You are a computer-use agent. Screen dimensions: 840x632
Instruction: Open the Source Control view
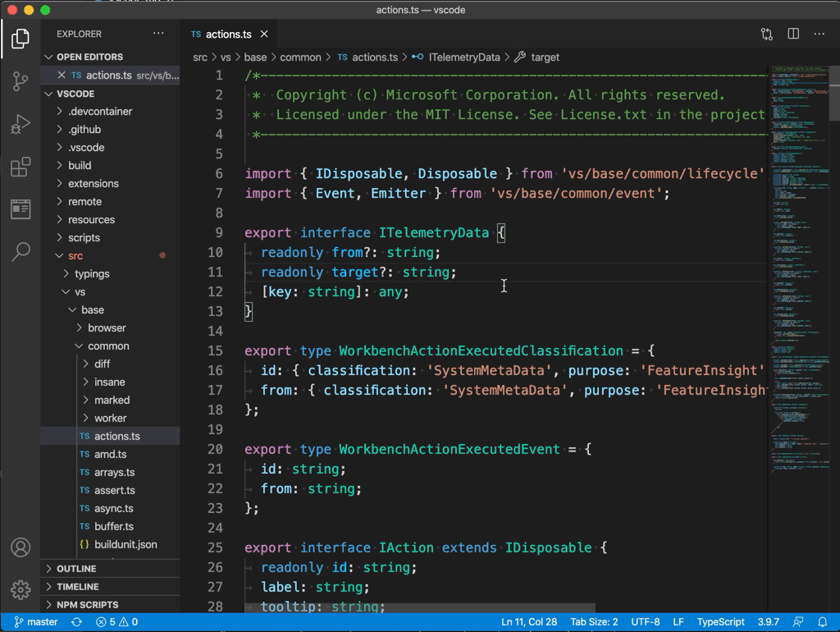pyautogui.click(x=21, y=81)
